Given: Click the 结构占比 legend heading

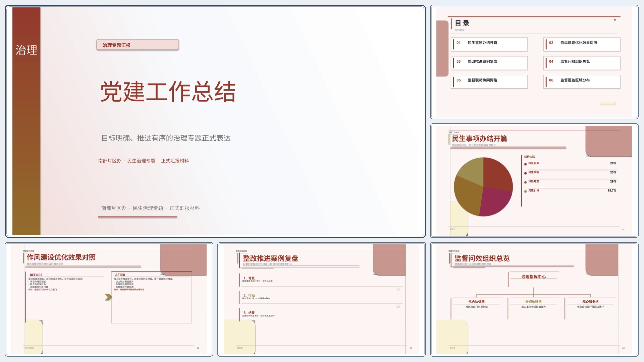Looking at the screenshot, I should 530,157.
